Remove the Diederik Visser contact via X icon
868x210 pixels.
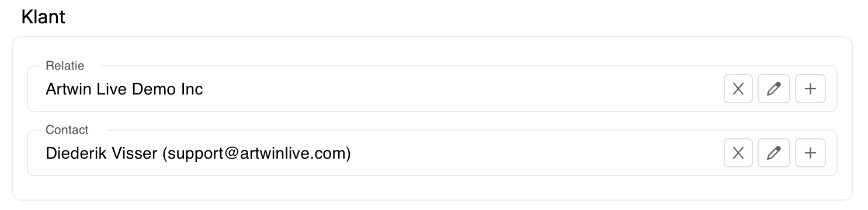tap(738, 153)
